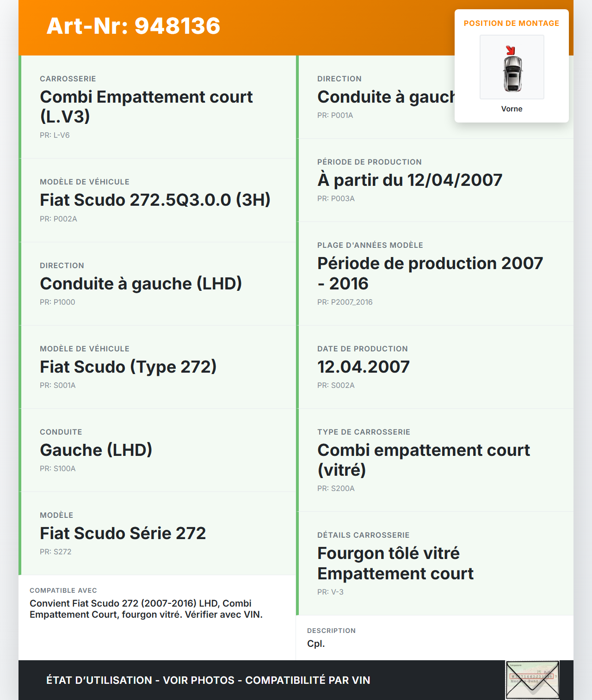Click the 'Combi empattement court (vitré)' entry

[424, 460]
